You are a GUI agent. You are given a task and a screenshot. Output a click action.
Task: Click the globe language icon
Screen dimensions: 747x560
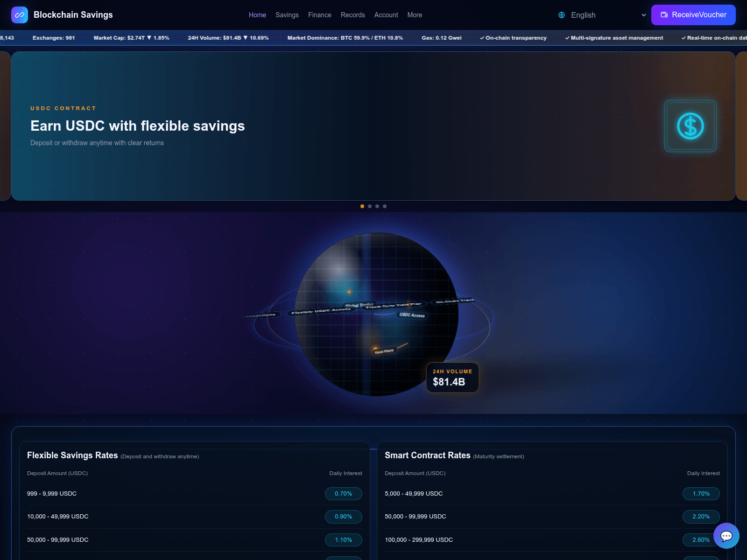[x=562, y=15]
